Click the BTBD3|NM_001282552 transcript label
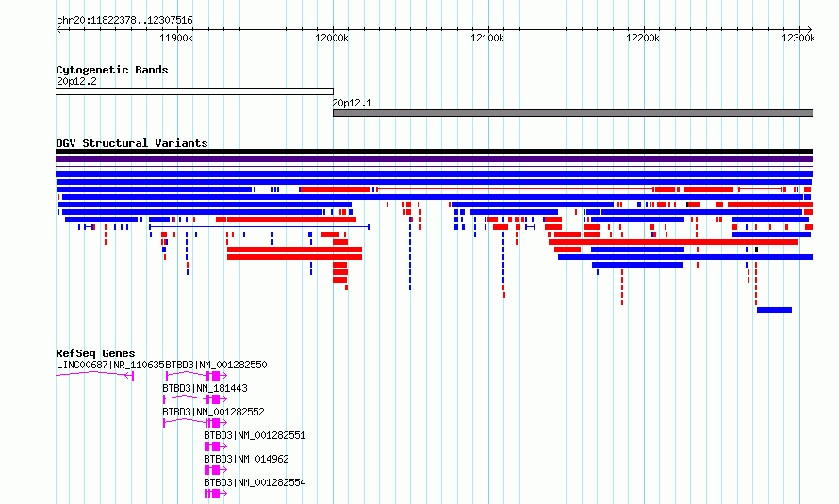839x504 pixels. point(213,412)
